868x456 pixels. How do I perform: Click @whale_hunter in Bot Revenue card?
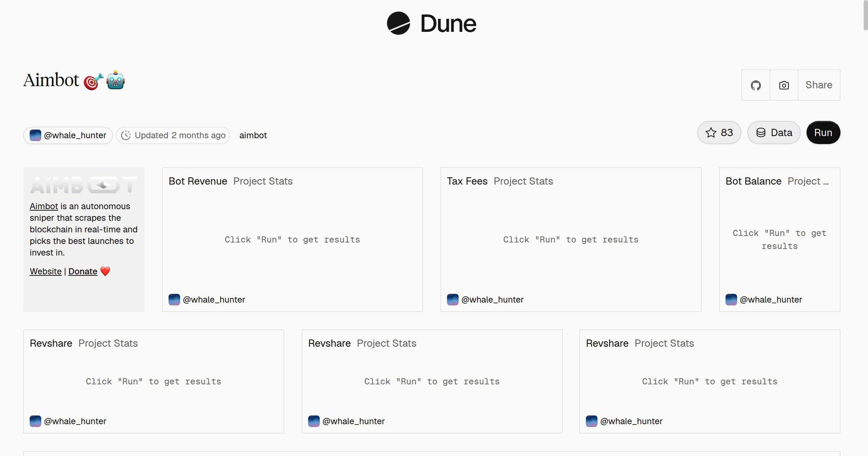tap(214, 300)
